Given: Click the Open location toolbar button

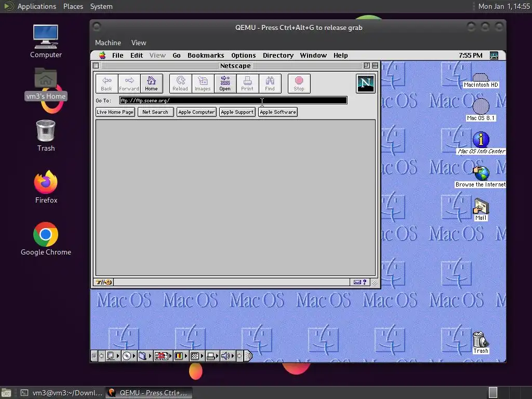Looking at the screenshot, I should 225,84.
